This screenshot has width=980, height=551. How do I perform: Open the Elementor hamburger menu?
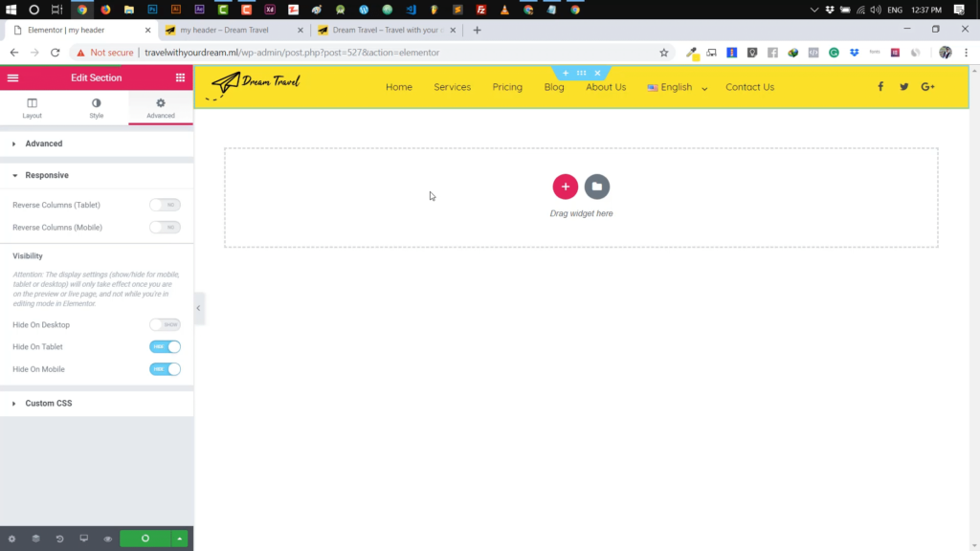coord(12,78)
